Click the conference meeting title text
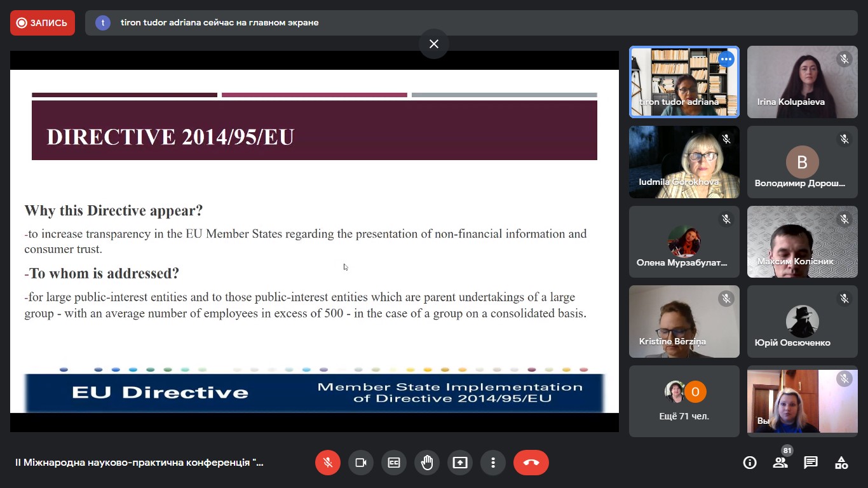 pyautogui.click(x=139, y=463)
